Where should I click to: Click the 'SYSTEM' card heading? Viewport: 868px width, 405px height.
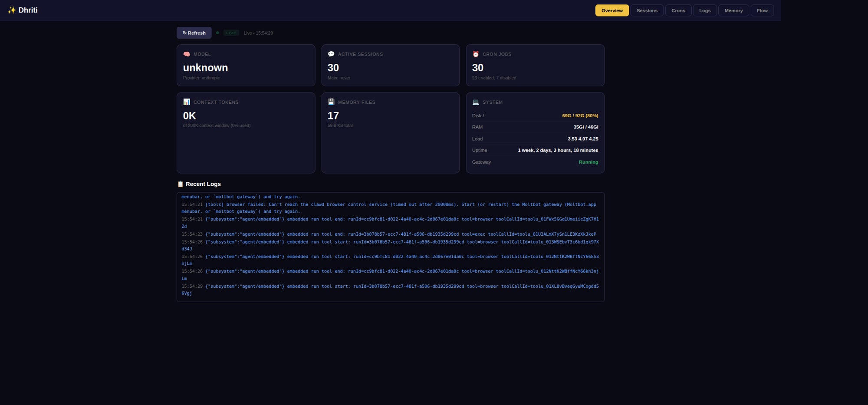[x=493, y=102]
